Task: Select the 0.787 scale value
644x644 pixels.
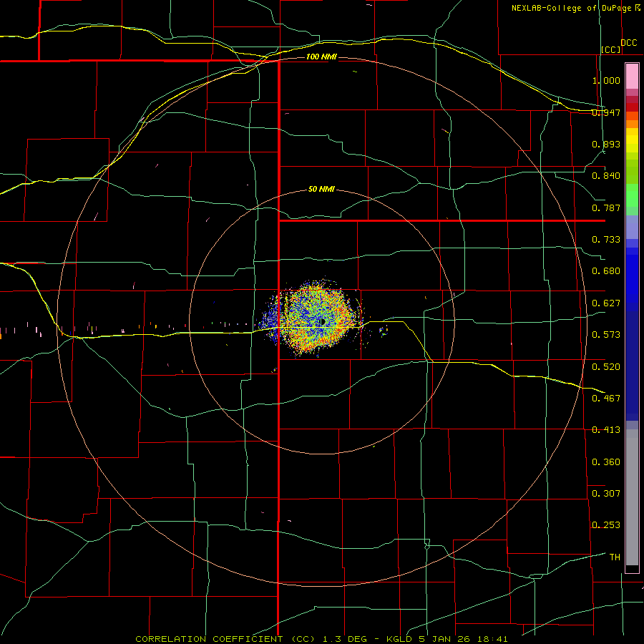Action: [x=606, y=208]
